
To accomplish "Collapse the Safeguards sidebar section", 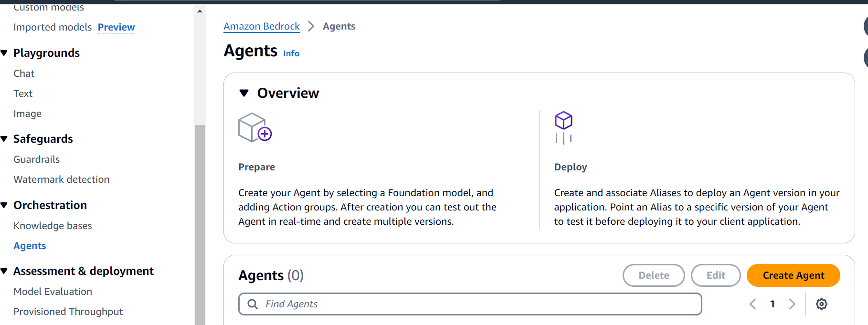I will pos(4,139).
